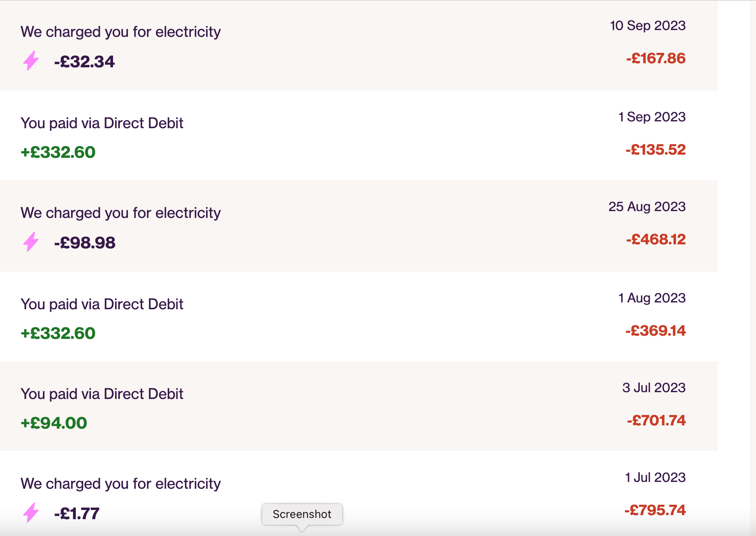Open the 1 Sep Direct Debit payment
Viewport: 756px width, 536px height.
point(359,135)
